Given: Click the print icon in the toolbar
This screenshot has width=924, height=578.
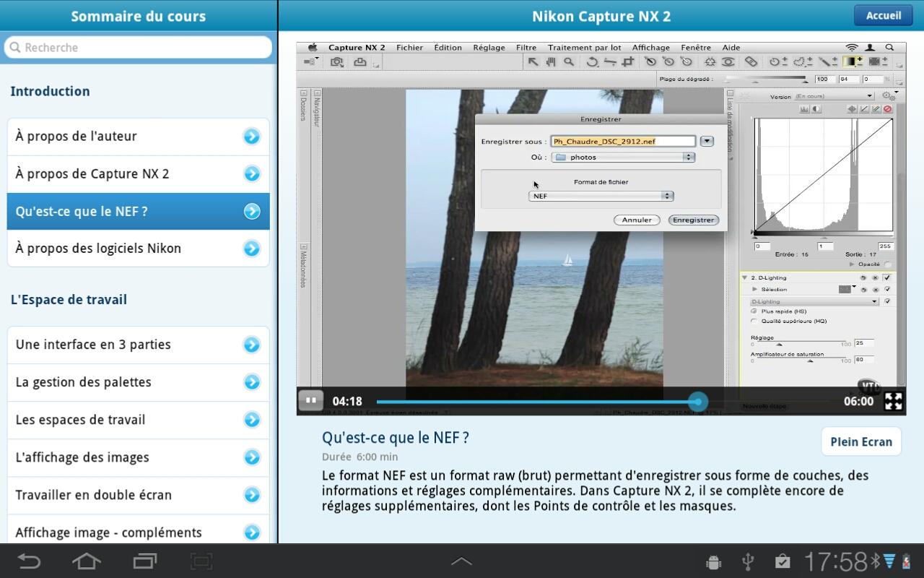Looking at the screenshot, I should pos(359,62).
